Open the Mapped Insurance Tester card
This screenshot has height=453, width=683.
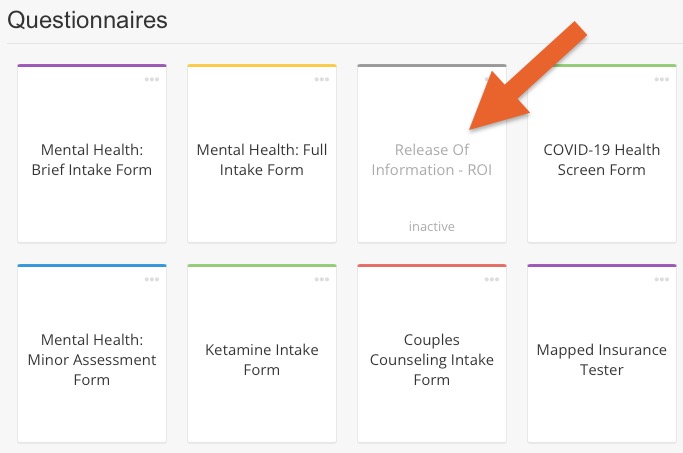click(x=602, y=353)
